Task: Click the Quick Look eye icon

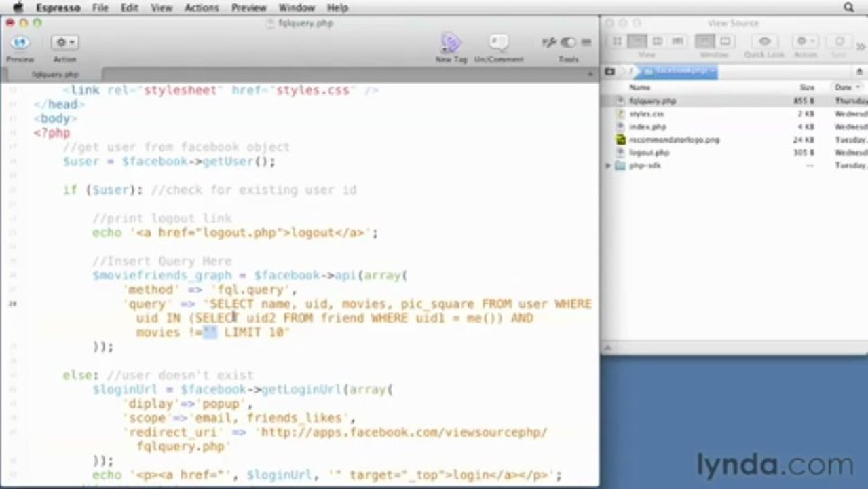Action: point(764,41)
